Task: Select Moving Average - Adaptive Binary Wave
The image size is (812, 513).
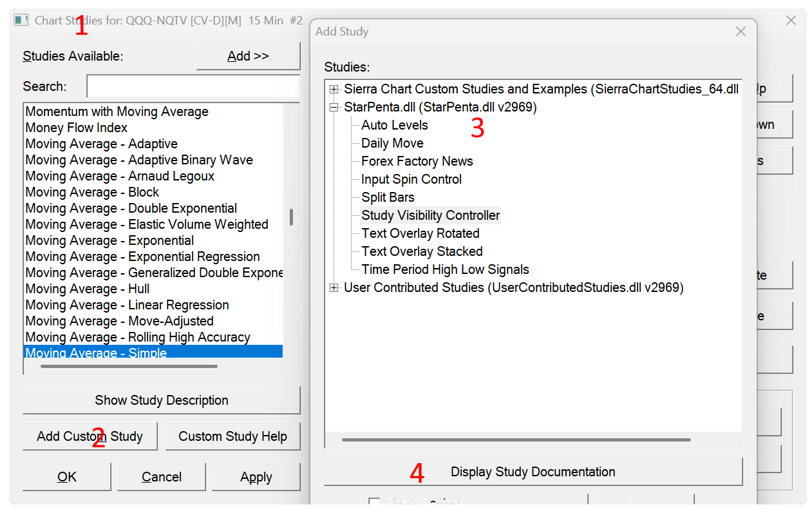Action: [x=139, y=160]
